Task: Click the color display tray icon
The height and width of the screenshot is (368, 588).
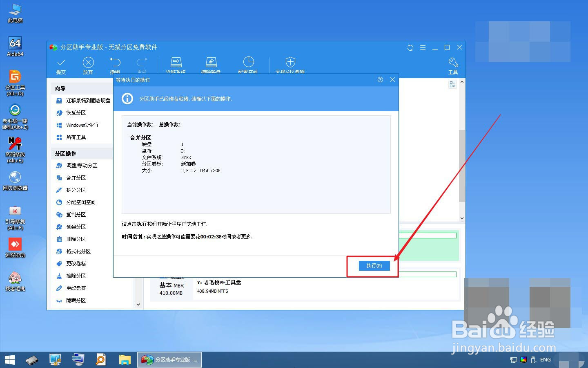Action: pyautogui.click(x=523, y=360)
